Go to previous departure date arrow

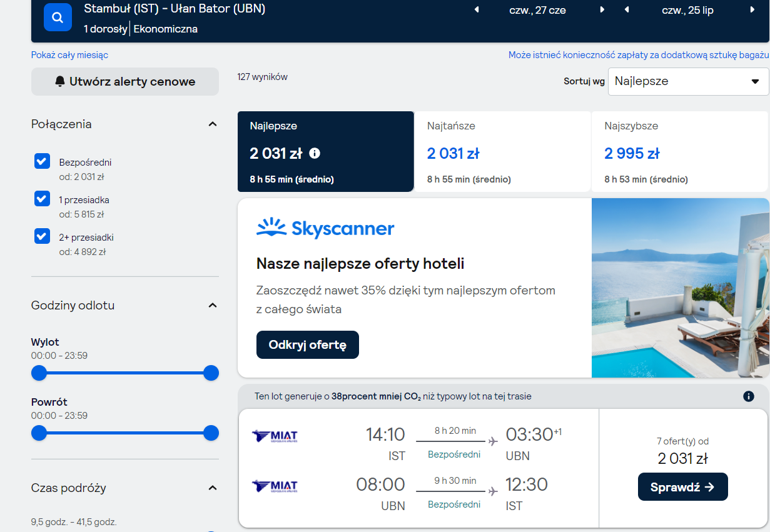477,10
